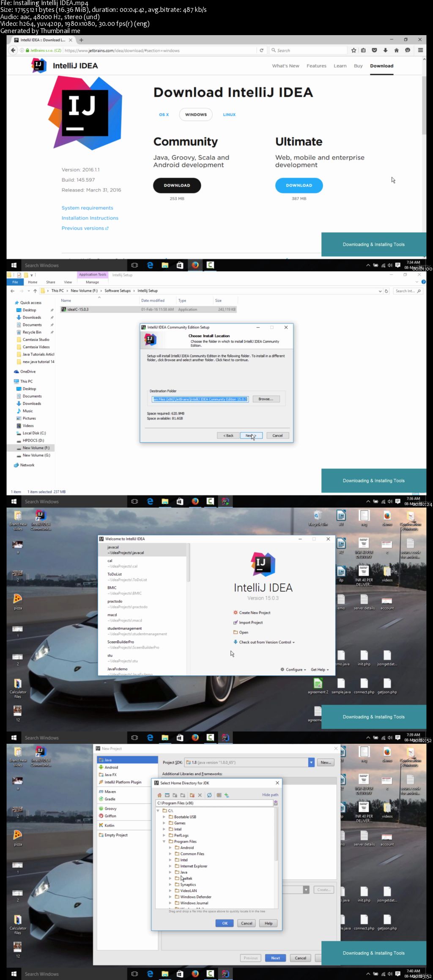Click the Delete X icon in the JDK chooser toolbar

(200, 795)
